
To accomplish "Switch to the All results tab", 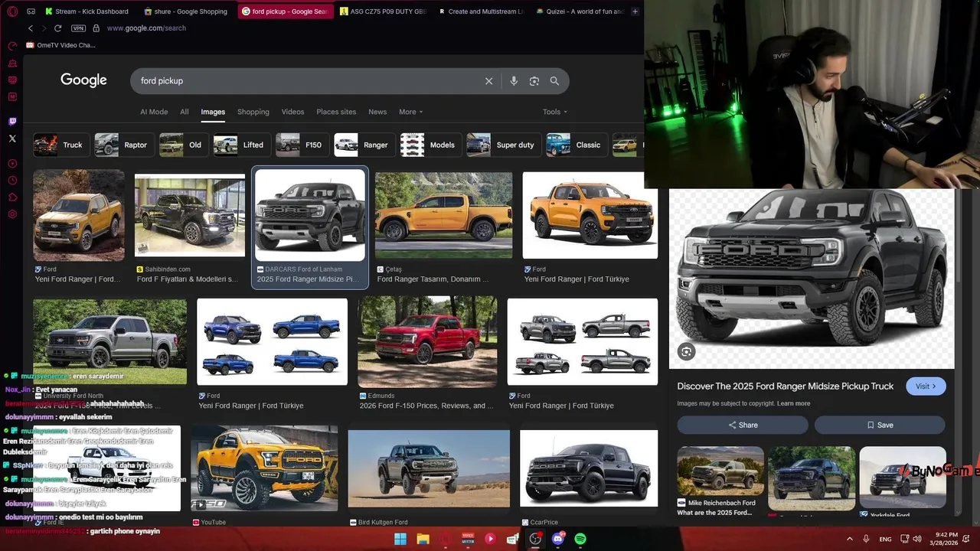I will coord(185,112).
